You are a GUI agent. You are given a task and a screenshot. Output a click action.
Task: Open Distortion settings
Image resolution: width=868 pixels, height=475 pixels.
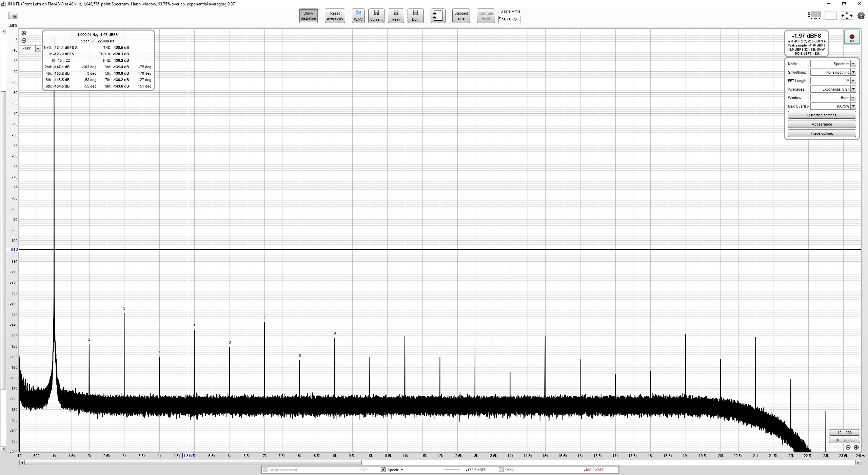coord(822,115)
